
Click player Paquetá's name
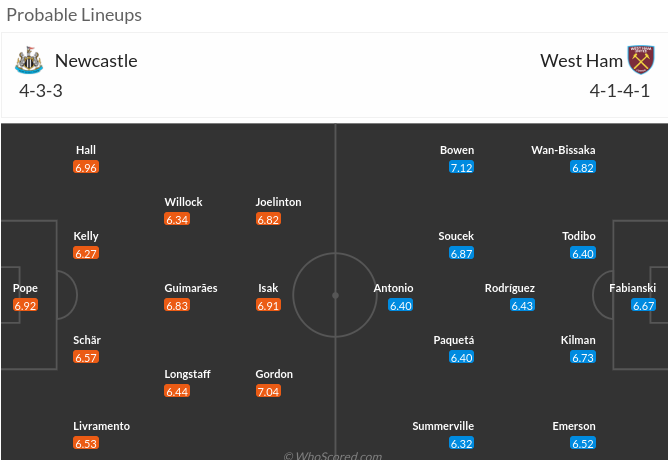tap(456, 340)
